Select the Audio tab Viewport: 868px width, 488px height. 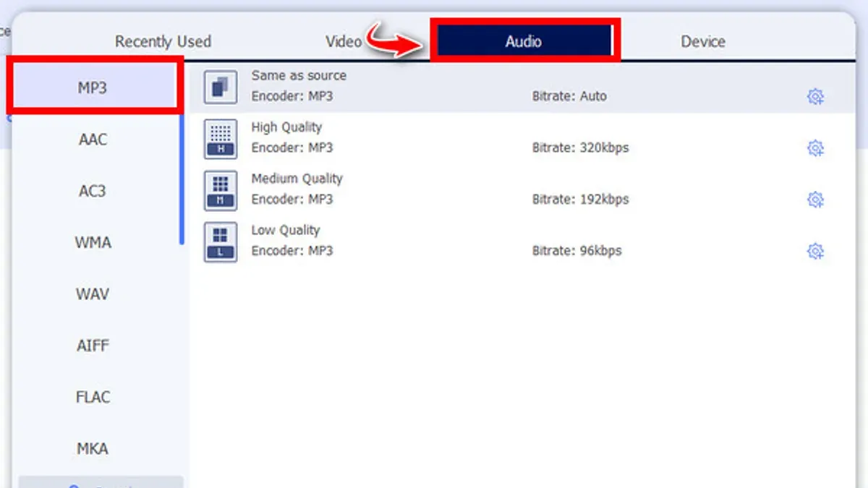pyautogui.click(x=524, y=41)
